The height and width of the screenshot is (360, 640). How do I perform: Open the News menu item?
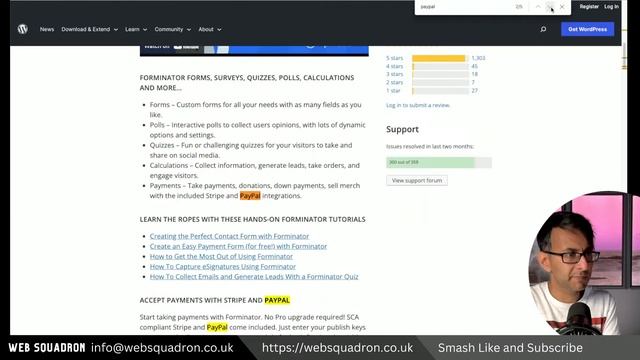point(47,29)
